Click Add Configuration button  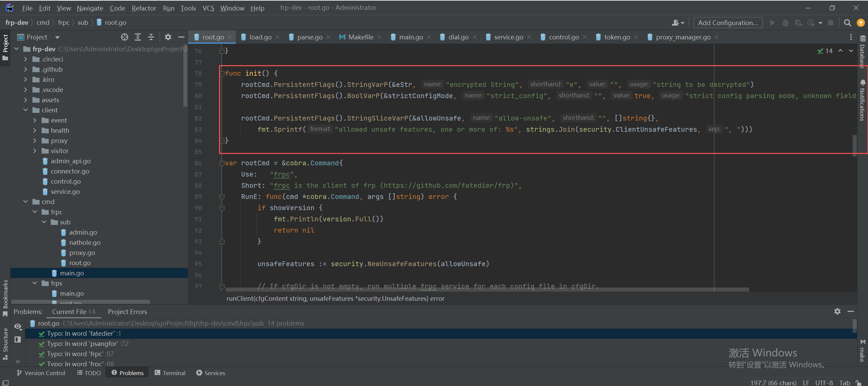(x=728, y=23)
